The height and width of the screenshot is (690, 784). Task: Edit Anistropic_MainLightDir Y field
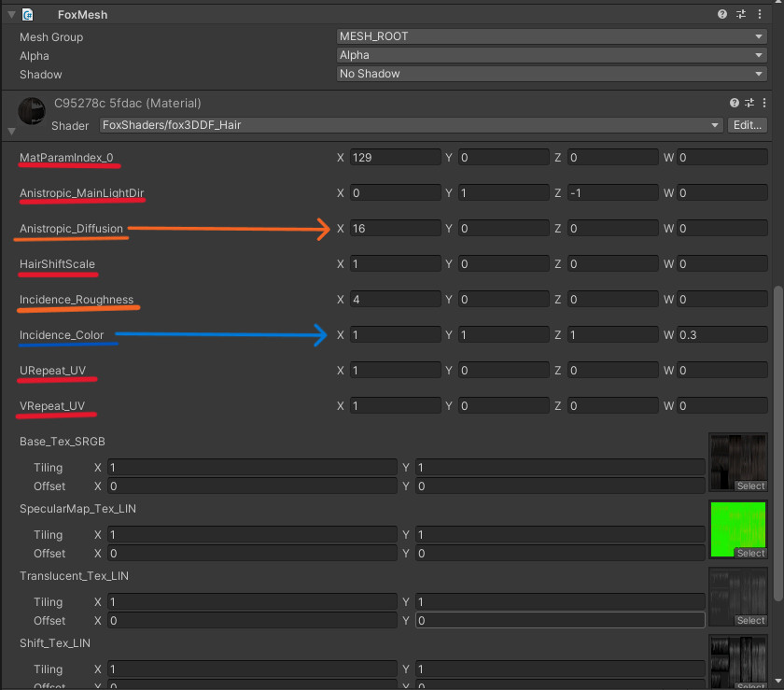(503, 193)
